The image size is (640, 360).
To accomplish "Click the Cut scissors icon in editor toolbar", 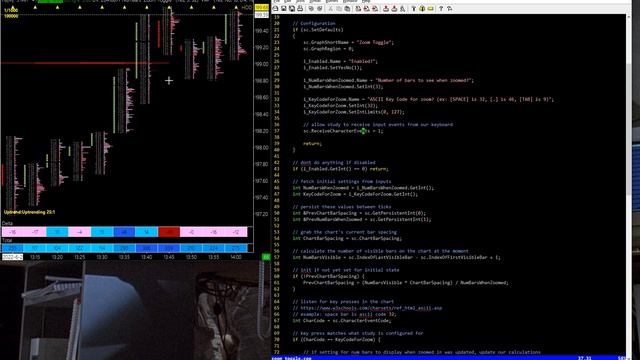I will (x=331, y=9).
